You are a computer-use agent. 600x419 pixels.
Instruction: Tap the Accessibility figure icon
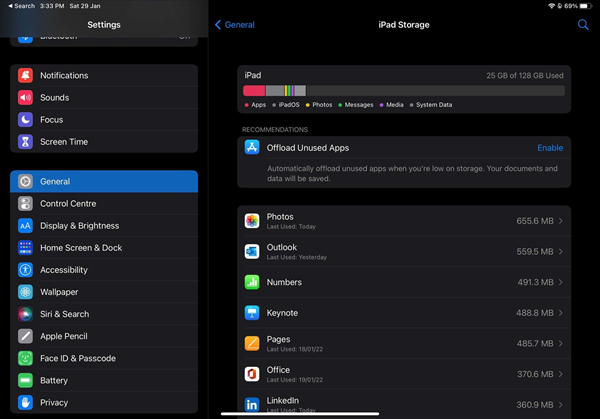(x=25, y=270)
